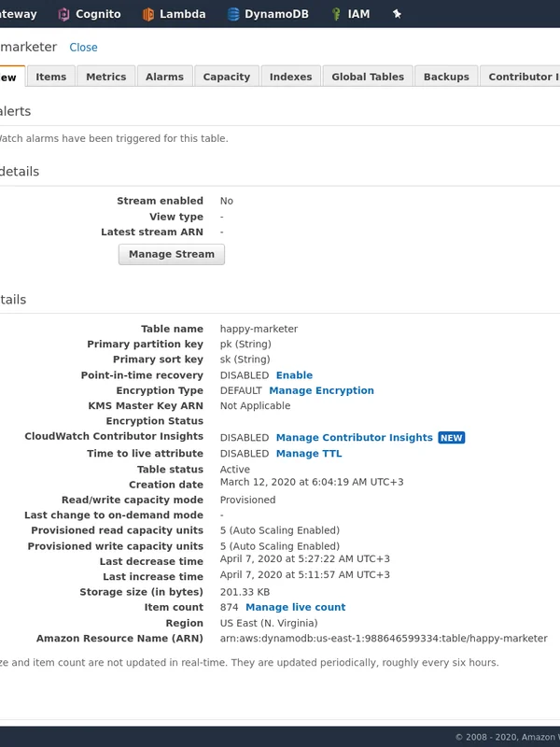This screenshot has width=560, height=747.
Task: View the Capacity tab
Action: click(x=226, y=77)
